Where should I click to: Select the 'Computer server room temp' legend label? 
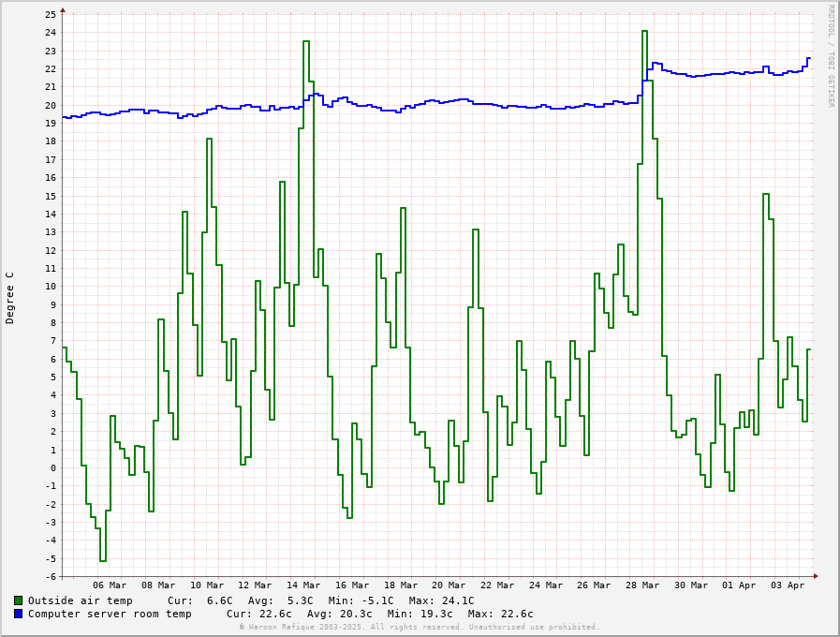point(110,614)
